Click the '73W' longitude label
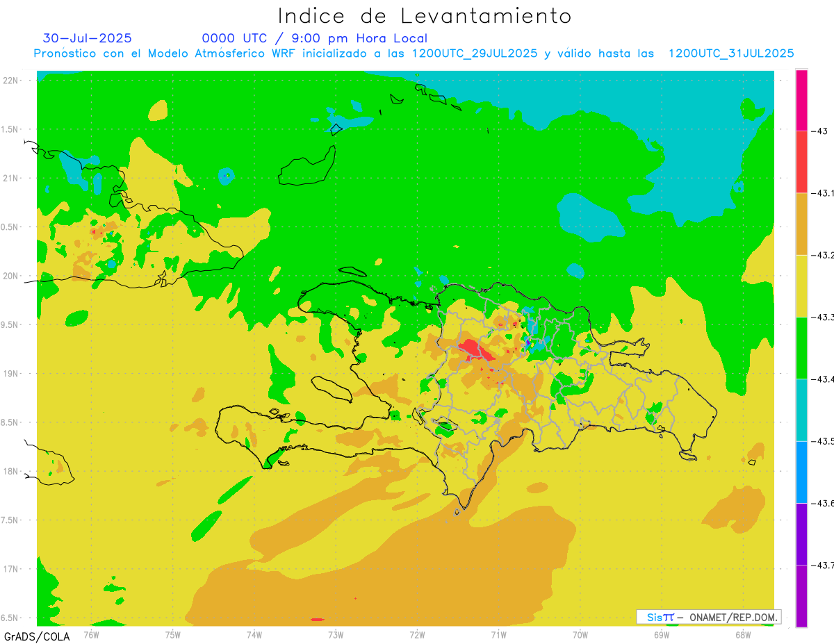834x644 pixels. click(336, 634)
